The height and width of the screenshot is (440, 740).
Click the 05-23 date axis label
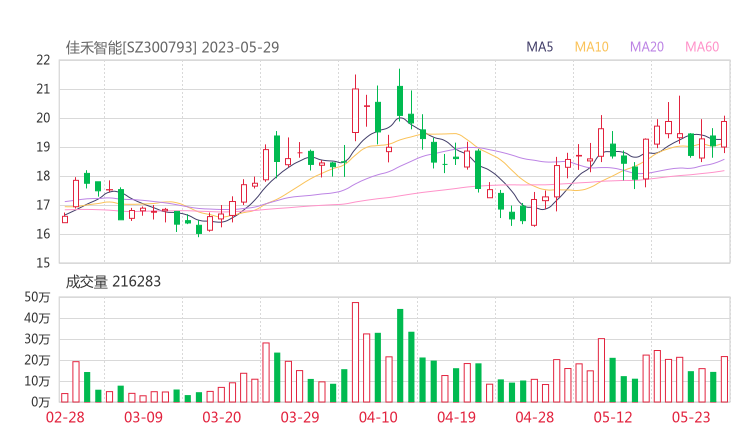pos(691,417)
